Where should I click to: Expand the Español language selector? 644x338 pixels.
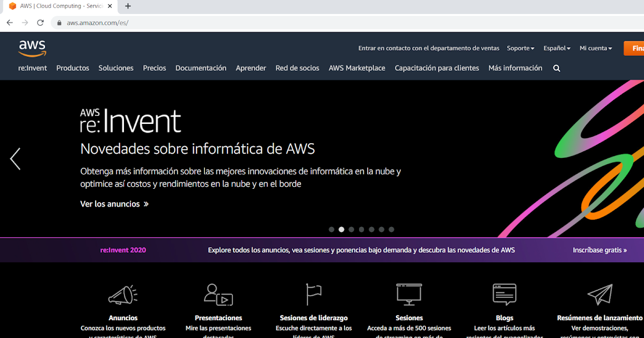557,48
